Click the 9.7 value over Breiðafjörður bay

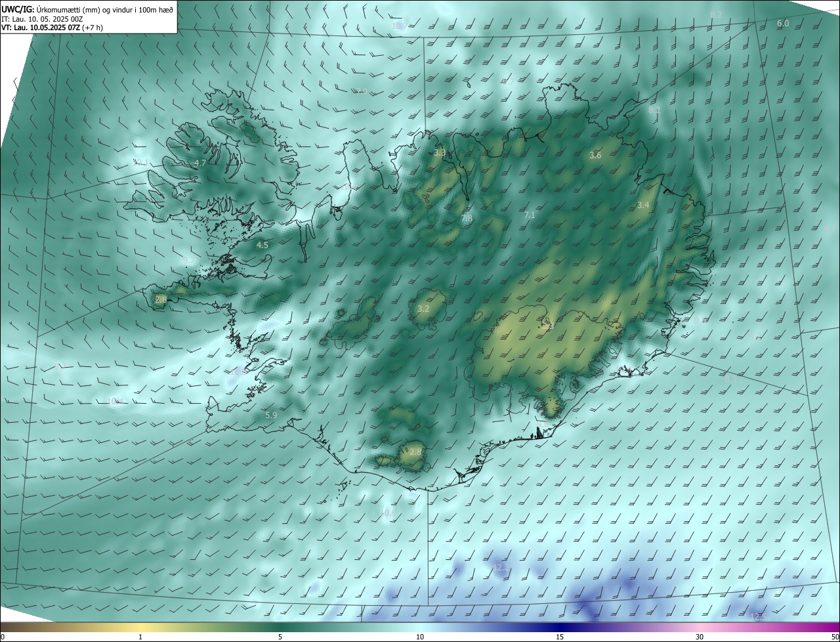(x=188, y=261)
